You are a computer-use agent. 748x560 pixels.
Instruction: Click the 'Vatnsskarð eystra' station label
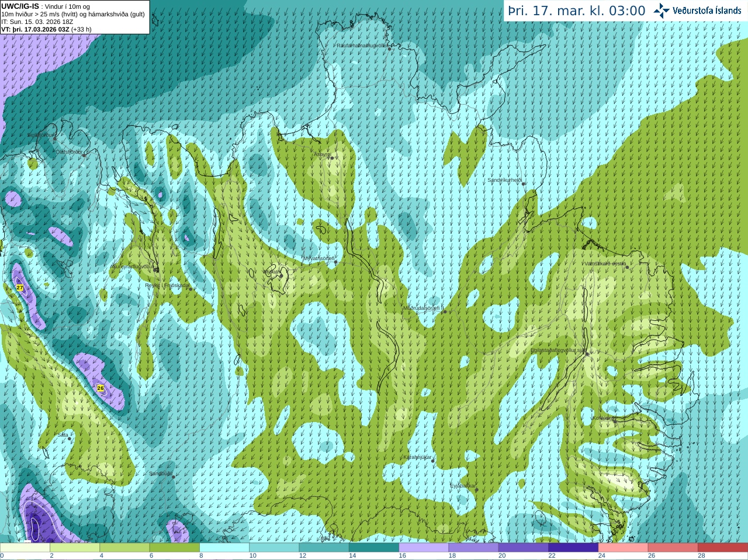pyautogui.click(x=605, y=264)
